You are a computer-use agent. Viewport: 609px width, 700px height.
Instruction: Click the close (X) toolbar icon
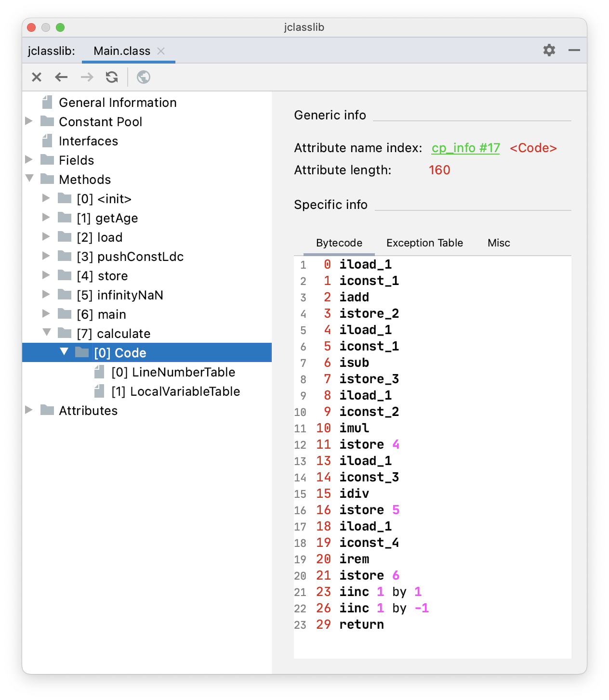coord(37,77)
